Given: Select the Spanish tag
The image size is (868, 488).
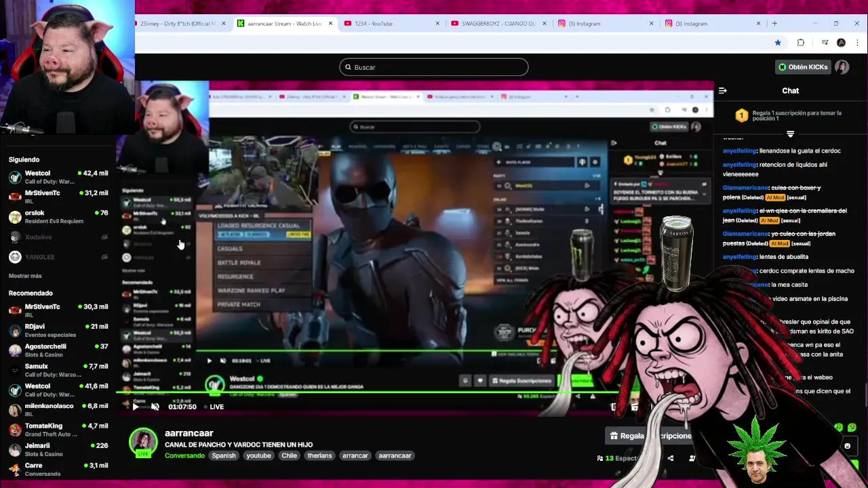Looking at the screenshot, I should click(x=224, y=455).
